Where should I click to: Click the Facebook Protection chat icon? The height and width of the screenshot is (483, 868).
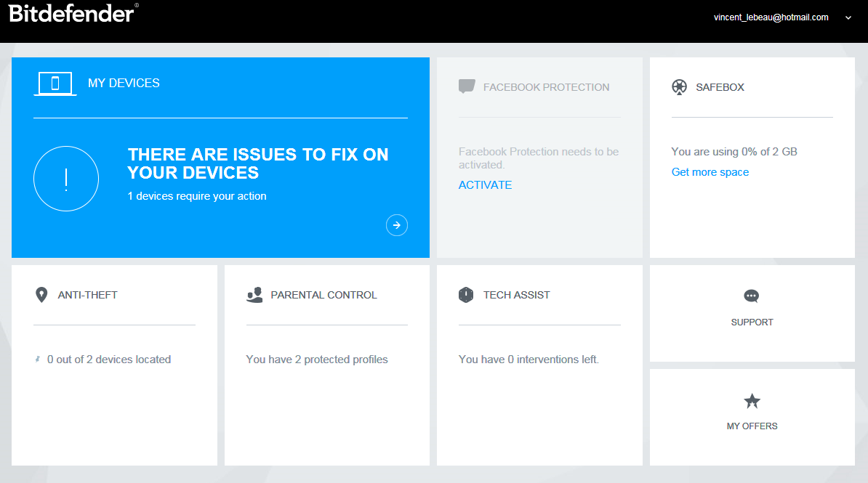[467, 86]
